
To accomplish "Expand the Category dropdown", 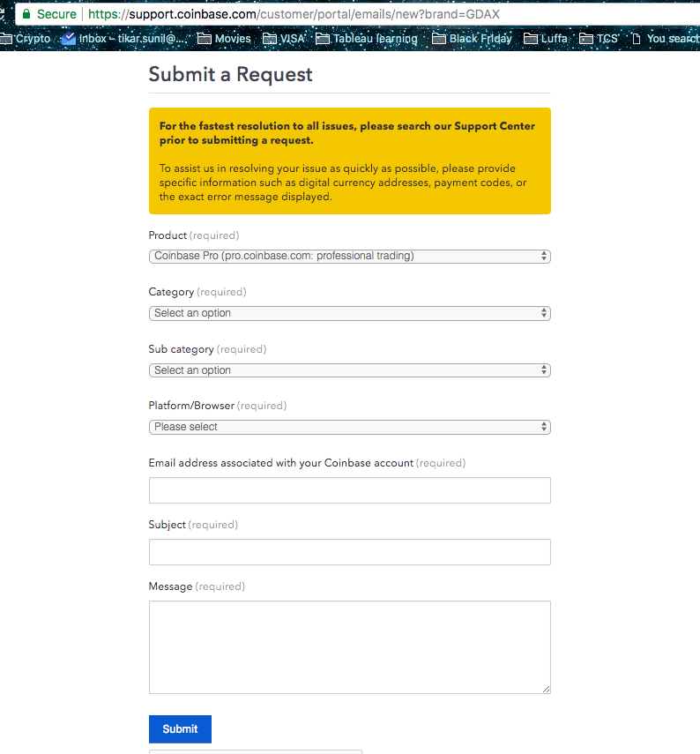I will 349,314.
